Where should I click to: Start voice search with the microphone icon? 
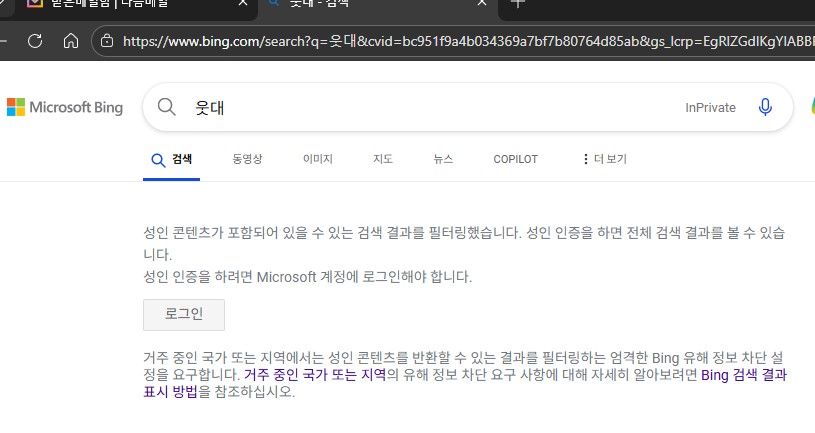765,107
